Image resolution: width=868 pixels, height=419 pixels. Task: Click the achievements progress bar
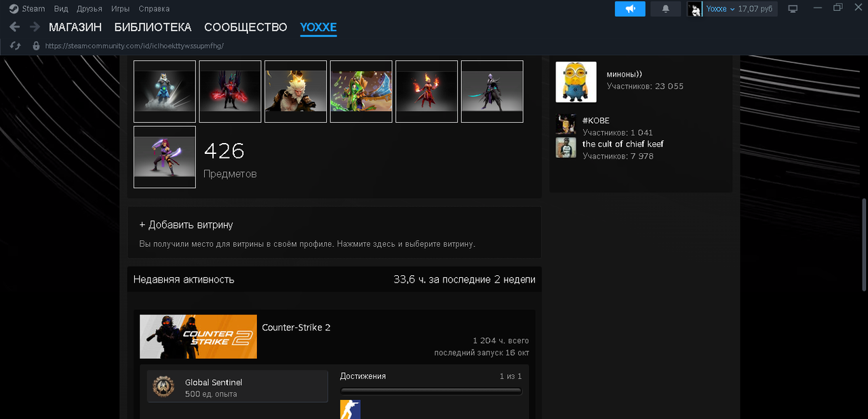(431, 391)
